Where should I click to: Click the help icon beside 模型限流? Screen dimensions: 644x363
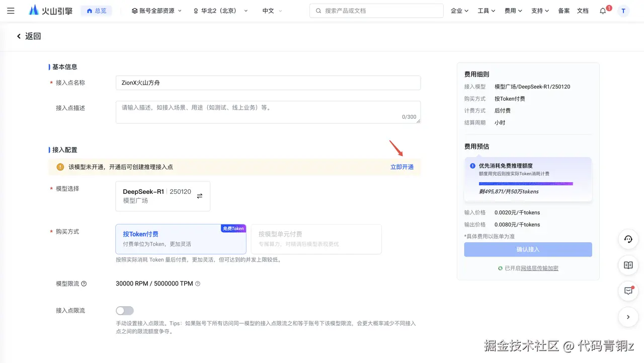tap(84, 284)
